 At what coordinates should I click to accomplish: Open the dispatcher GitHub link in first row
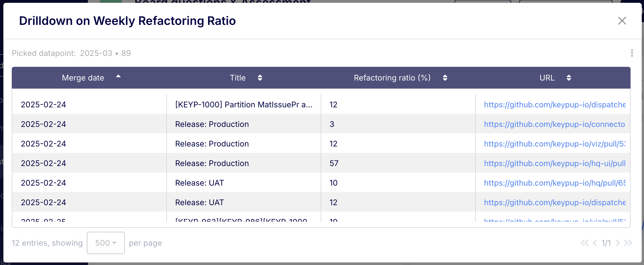click(554, 105)
